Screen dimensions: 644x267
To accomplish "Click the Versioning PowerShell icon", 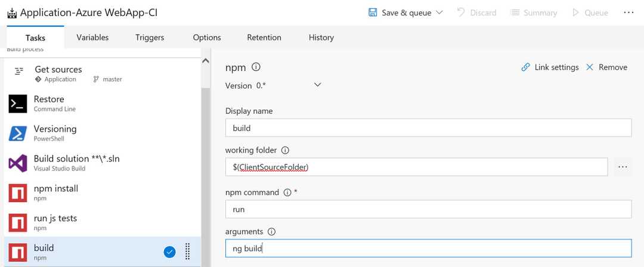I will (x=18, y=133).
